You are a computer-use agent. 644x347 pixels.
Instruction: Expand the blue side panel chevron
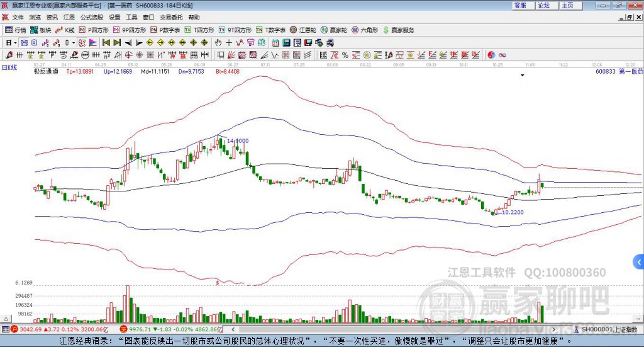tap(639, 262)
